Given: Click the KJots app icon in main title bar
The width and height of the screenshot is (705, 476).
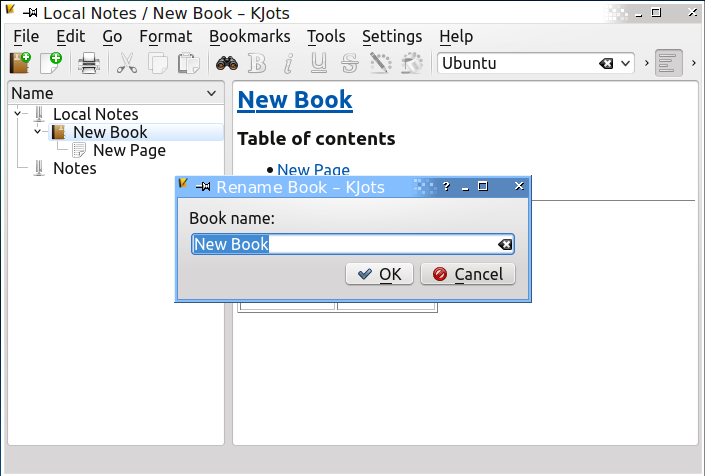Looking at the screenshot, I should tap(10, 9).
